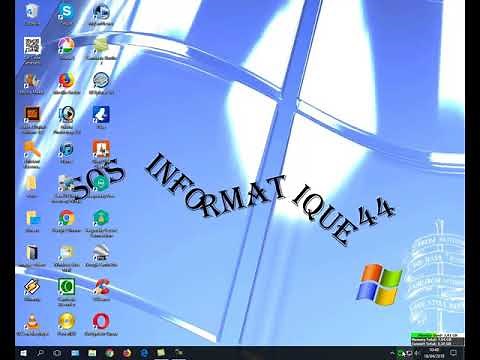Open the yellow mail folder shortcut
The height and width of the screenshot is (360, 480).
pyautogui.click(x=67, y=252)
